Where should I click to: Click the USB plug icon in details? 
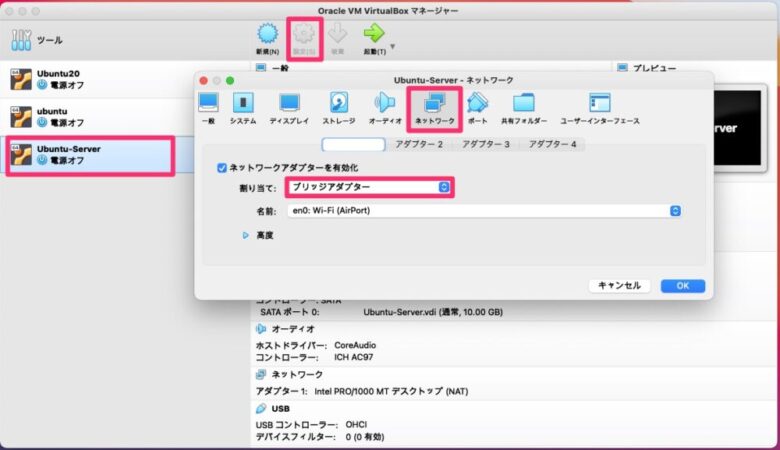pos(261,409)
